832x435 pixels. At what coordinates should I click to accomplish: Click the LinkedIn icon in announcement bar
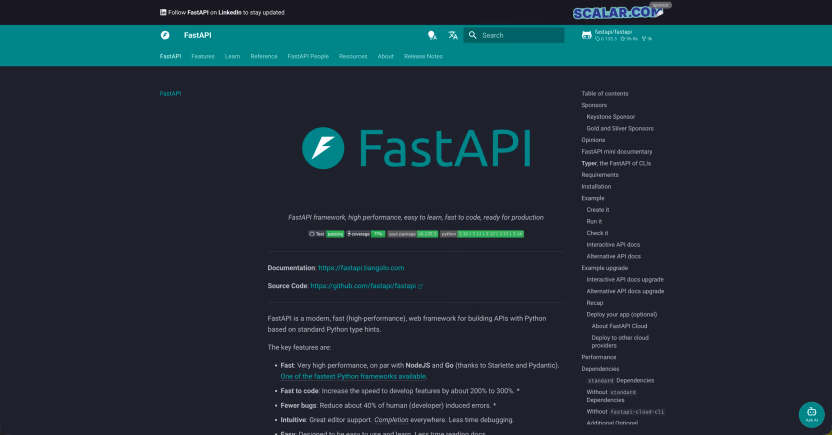pyautogui.click(x=163, y=12)
